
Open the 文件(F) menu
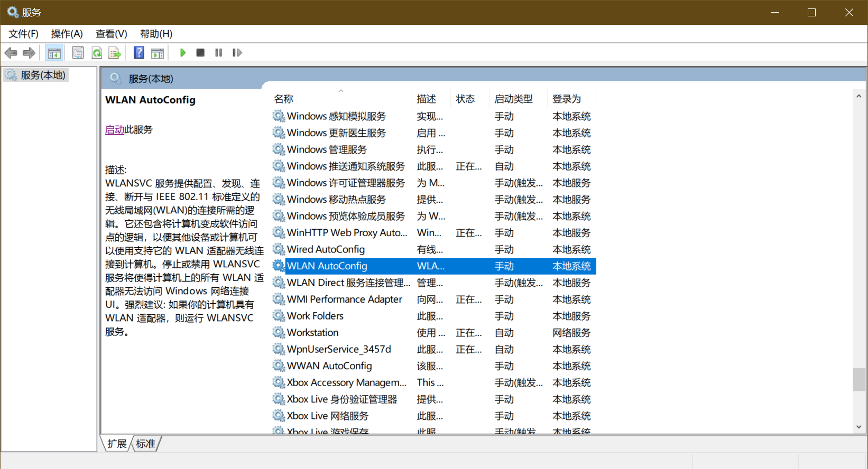click(x=23, y=34)
